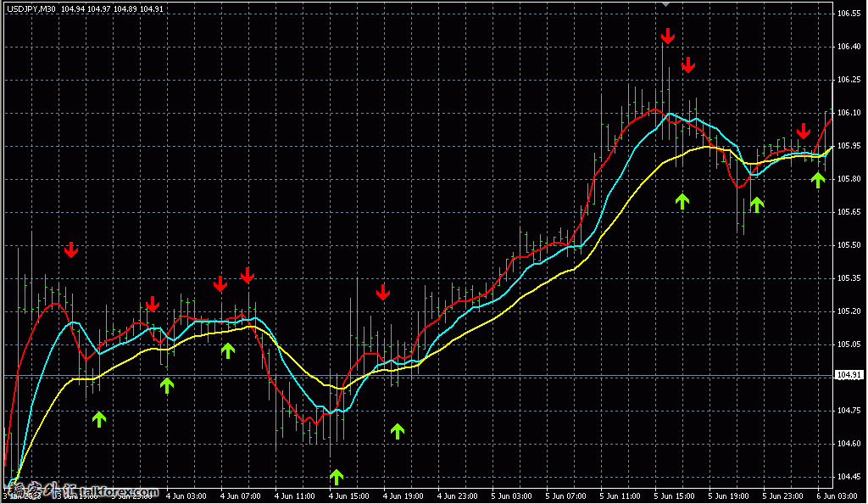Click the 105.50 price axis label

pos(849,245)
